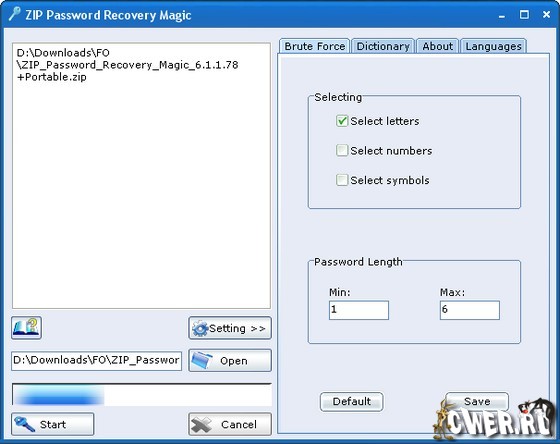
Task: Click the Save button
Action: click(477, 401)
